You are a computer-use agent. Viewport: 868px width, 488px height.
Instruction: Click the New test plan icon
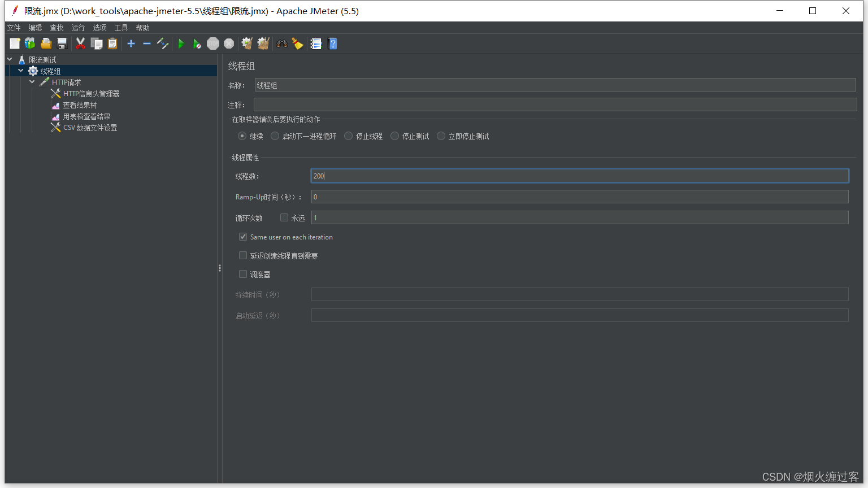click(15, 43)
